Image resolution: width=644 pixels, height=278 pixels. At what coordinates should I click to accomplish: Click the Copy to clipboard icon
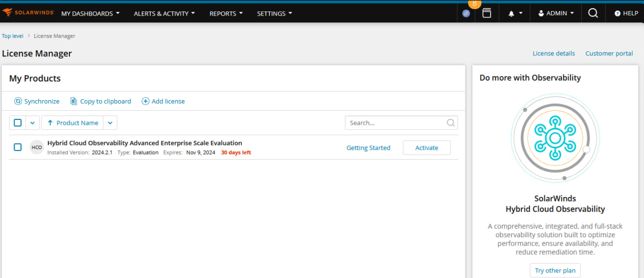click(x=73, y=101)
